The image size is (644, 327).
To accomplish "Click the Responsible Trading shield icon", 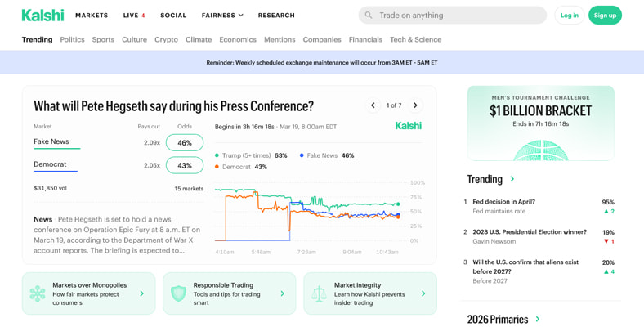I will point(178,293).
